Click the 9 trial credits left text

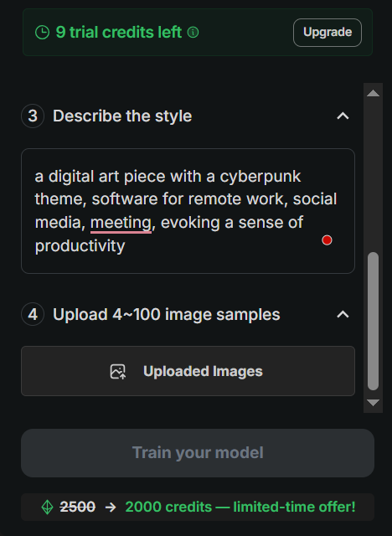point(119,33)
